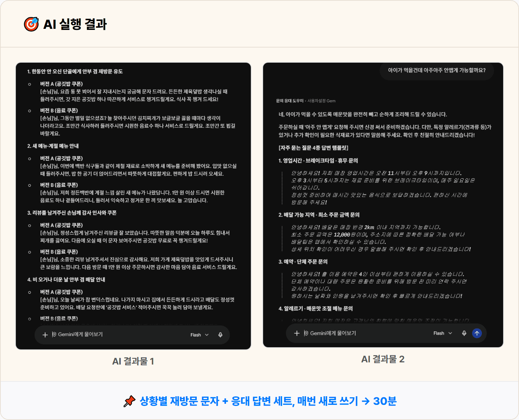Open the Flash model dropdown in AI 결과물 2
The image size is (519, 420).
point(443,334)
